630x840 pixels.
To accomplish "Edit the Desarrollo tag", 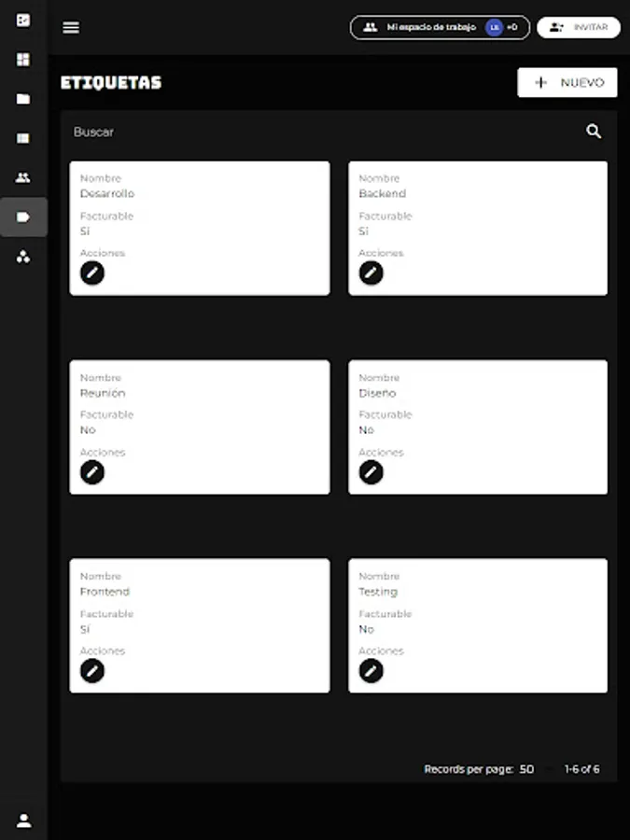I will pyautogui.click(x=92, y=273).
